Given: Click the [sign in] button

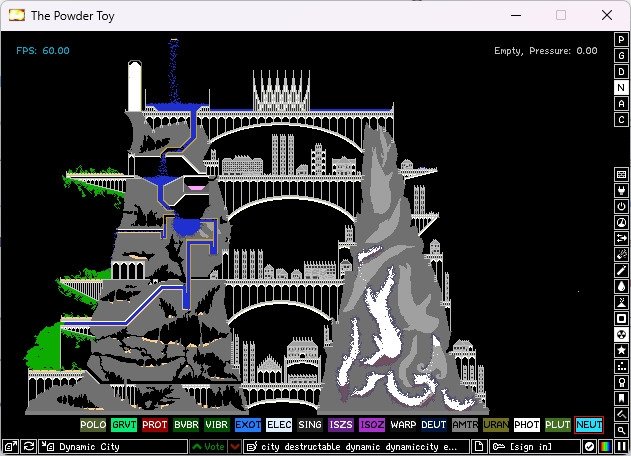Looking at the screenshot, I should pyautogui.click(x=534, y=446).
